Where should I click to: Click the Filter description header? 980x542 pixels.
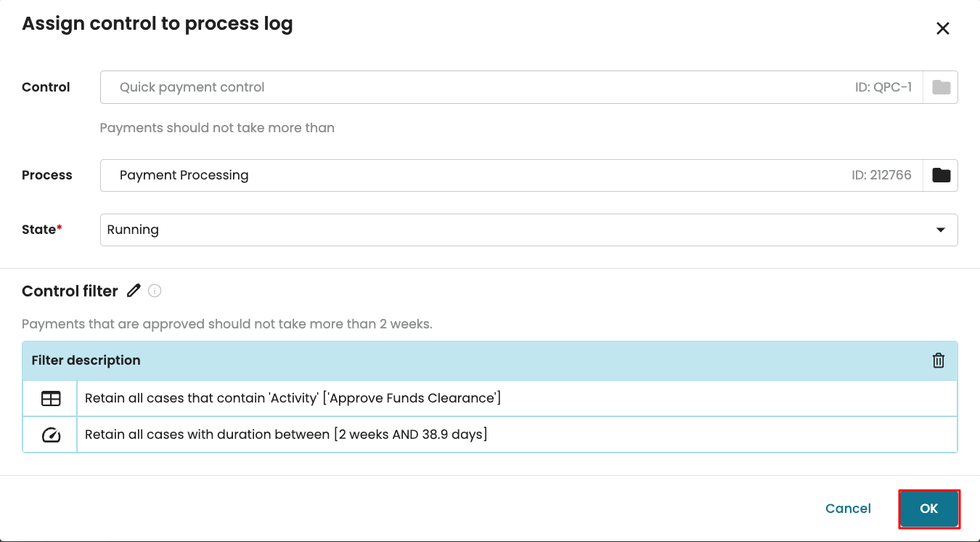pos(86,360)
